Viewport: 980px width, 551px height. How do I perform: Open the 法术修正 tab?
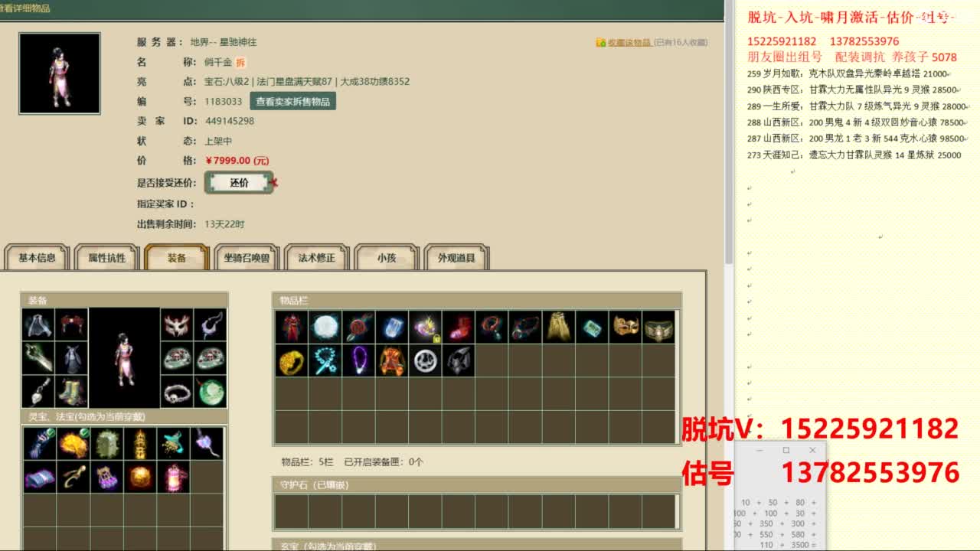[x=317, y=258]
